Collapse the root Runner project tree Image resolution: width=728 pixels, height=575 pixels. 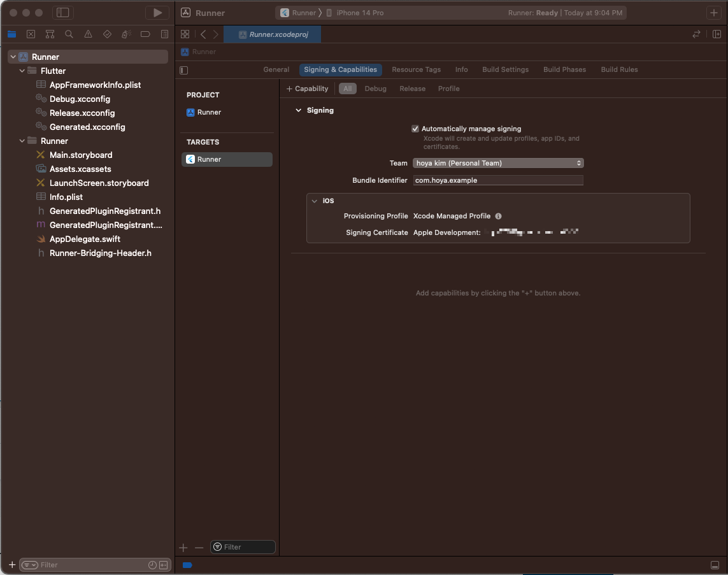coord(13,57)
